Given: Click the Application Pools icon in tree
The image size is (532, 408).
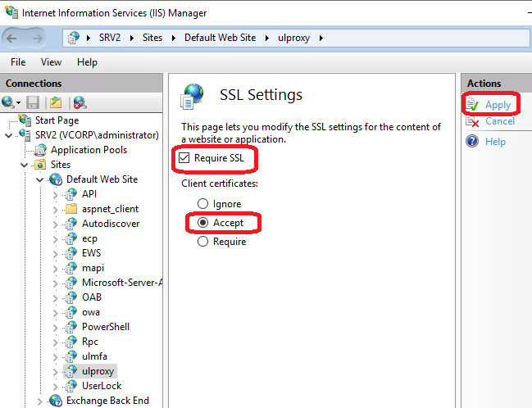Looking at the screenshot, I should [x=41, y=150].
